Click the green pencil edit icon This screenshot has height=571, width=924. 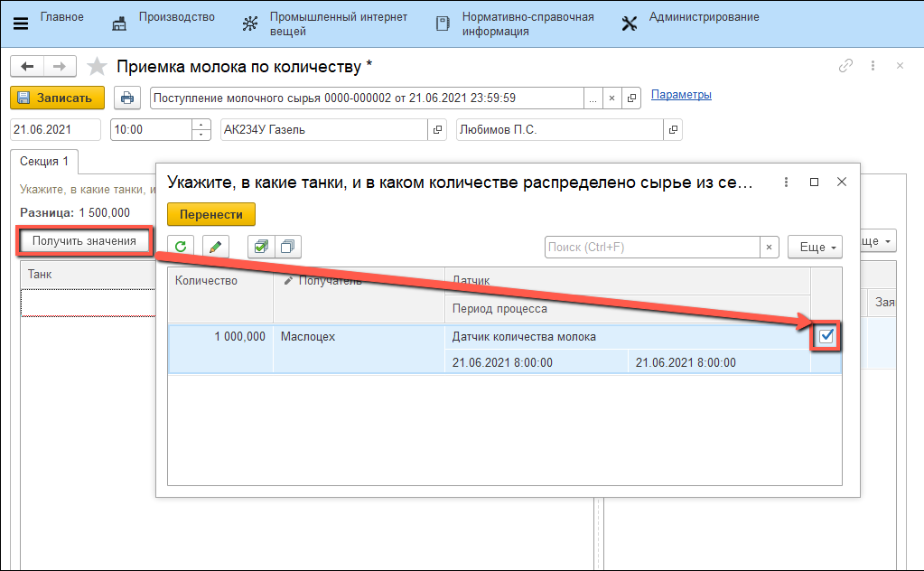tap(216, 247)
